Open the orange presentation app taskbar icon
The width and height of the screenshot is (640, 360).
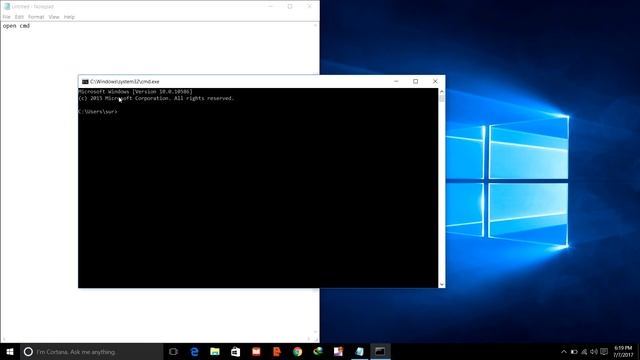click(x=277, y=351)
